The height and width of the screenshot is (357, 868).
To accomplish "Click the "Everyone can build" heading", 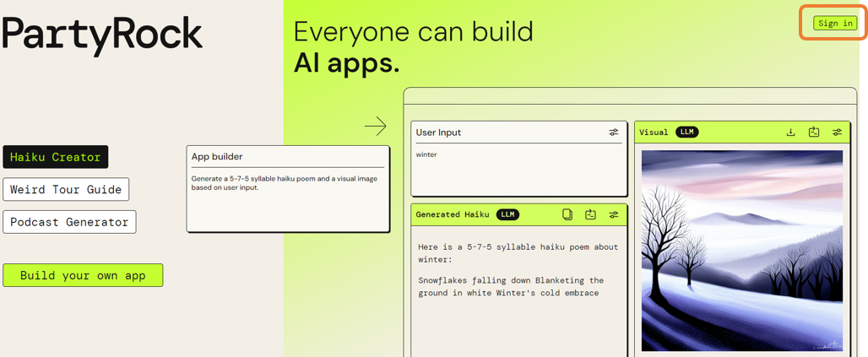I will click(414, 31).
